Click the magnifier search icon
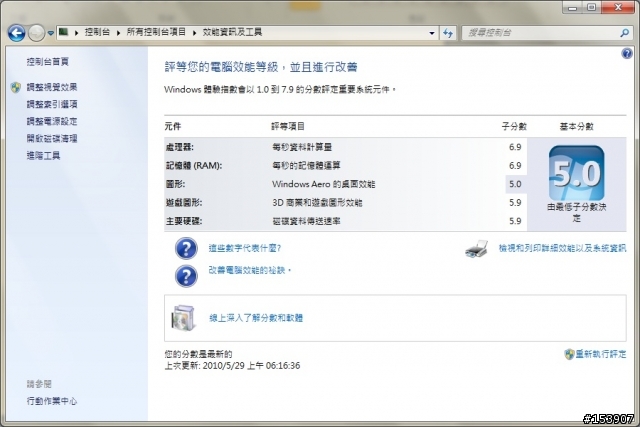The width and height of the screenshot is (640, 427). click(624, 33)
